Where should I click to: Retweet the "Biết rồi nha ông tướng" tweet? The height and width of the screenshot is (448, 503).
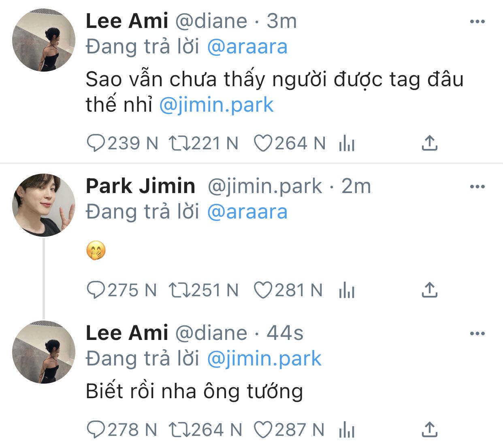click(x=179, y=430)
